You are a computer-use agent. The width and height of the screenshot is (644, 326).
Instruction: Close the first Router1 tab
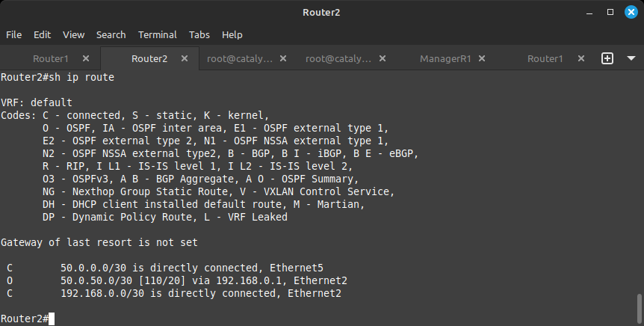tap(86, 58)
